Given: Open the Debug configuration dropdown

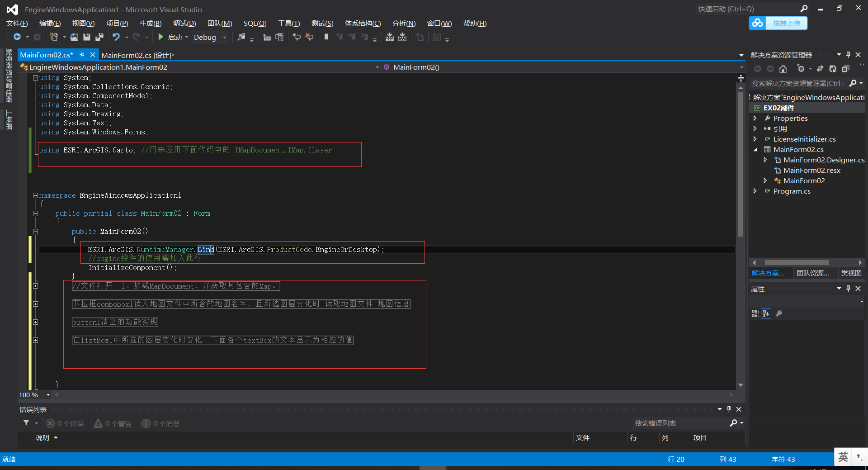Looking at the screenshot, I should click(x=225, y=37).
